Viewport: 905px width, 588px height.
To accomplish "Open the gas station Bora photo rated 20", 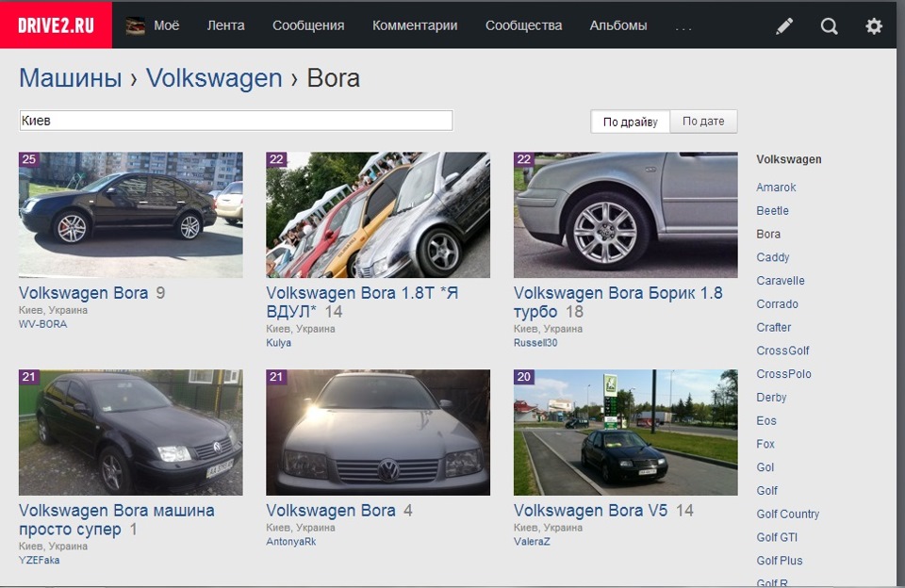I will tap(626, 433).
